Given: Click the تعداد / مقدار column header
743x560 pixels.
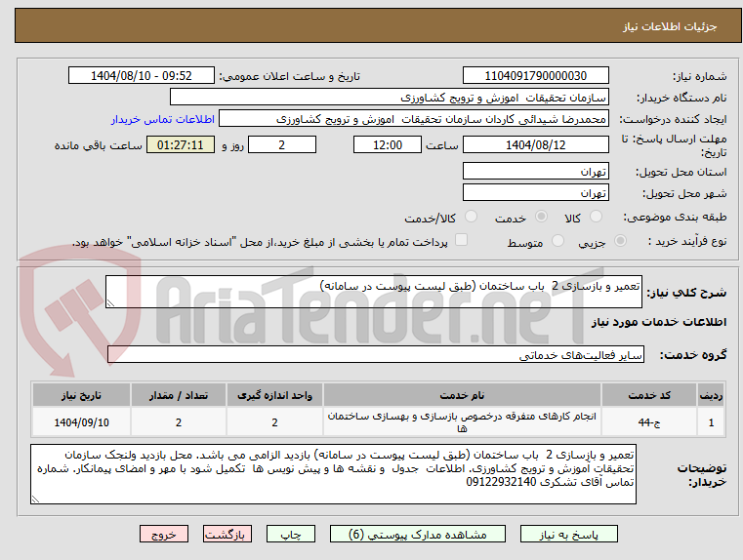Looking at the screenshot, I should [x=178, y=395].
